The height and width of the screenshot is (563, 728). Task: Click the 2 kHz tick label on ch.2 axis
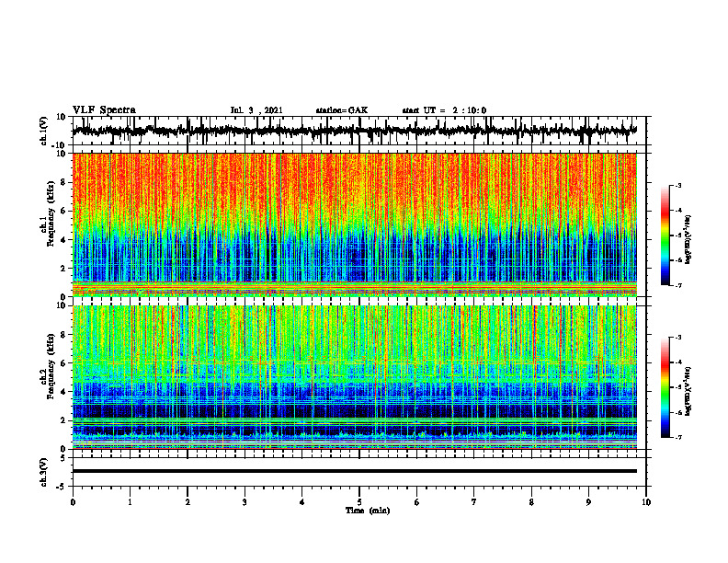pos(63,420)
